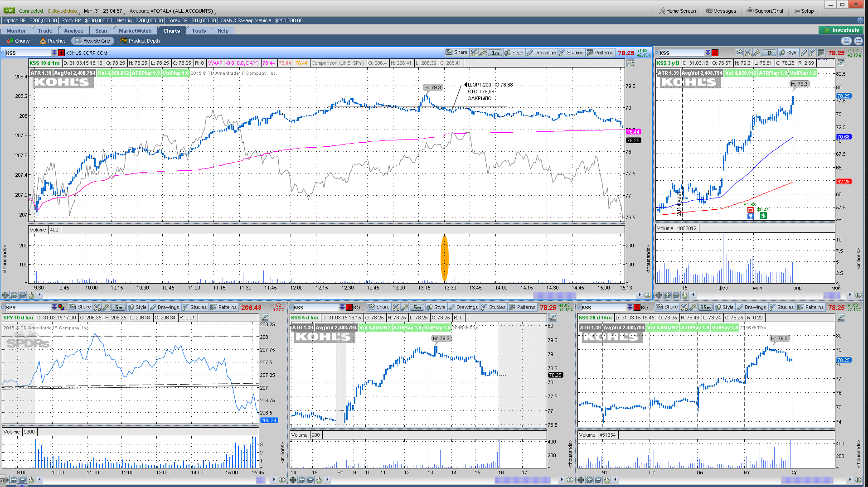Viewport: 868px width, 487px height.
Task: Click the expand time axis icon, main chart
Action: (x=648, y=295)
